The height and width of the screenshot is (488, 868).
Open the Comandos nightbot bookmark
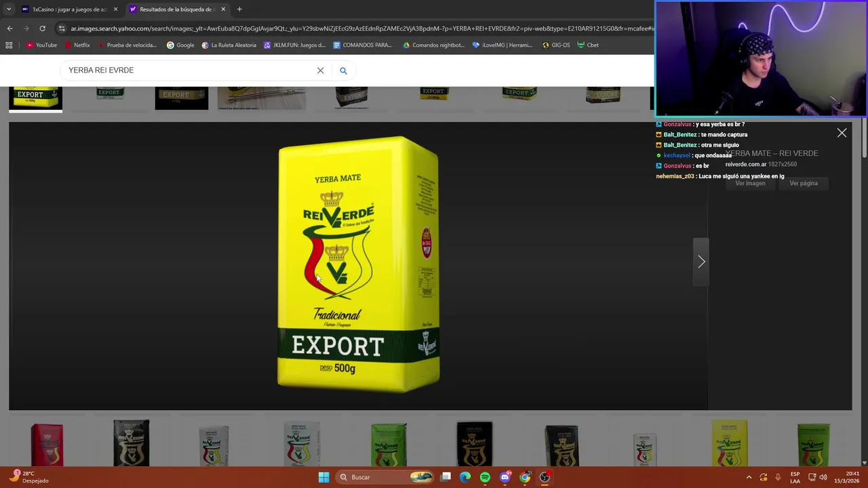click(434, 45)
